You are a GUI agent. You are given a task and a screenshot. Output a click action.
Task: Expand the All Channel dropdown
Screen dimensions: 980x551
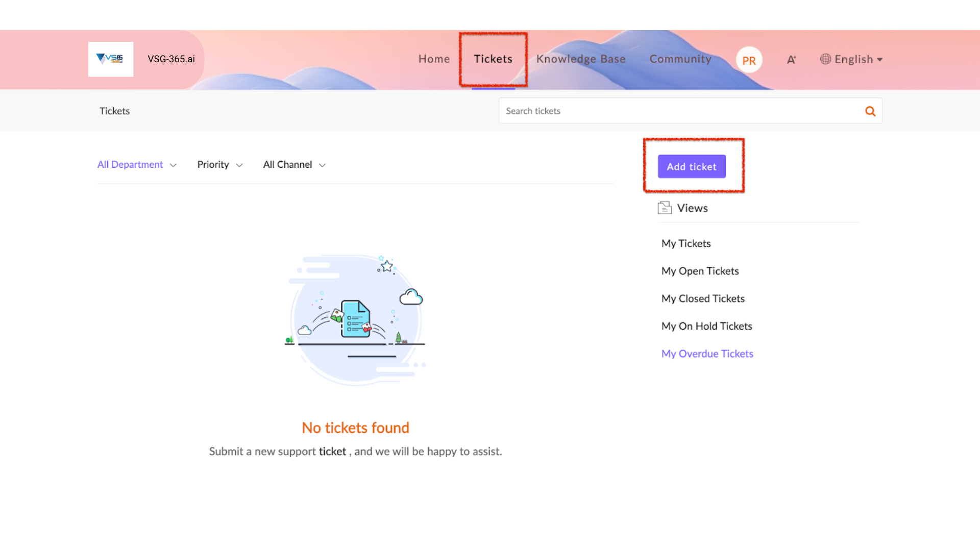[294, 165]
